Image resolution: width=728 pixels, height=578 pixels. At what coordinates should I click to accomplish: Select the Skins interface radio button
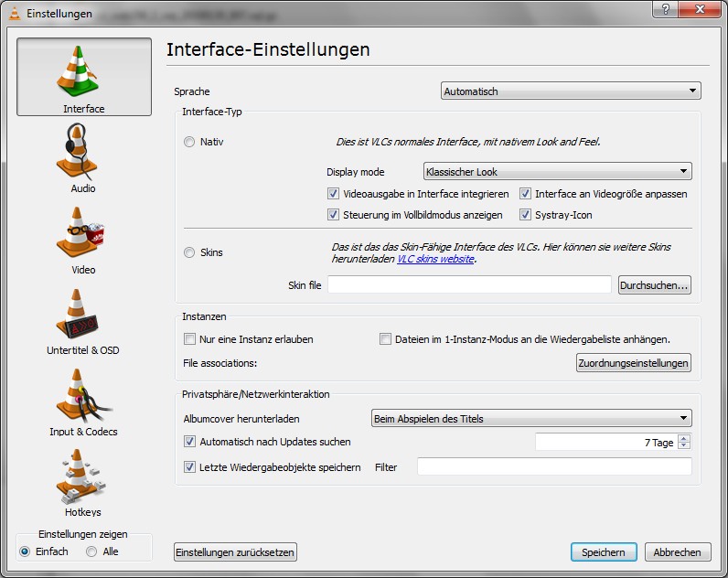point(189,252)
